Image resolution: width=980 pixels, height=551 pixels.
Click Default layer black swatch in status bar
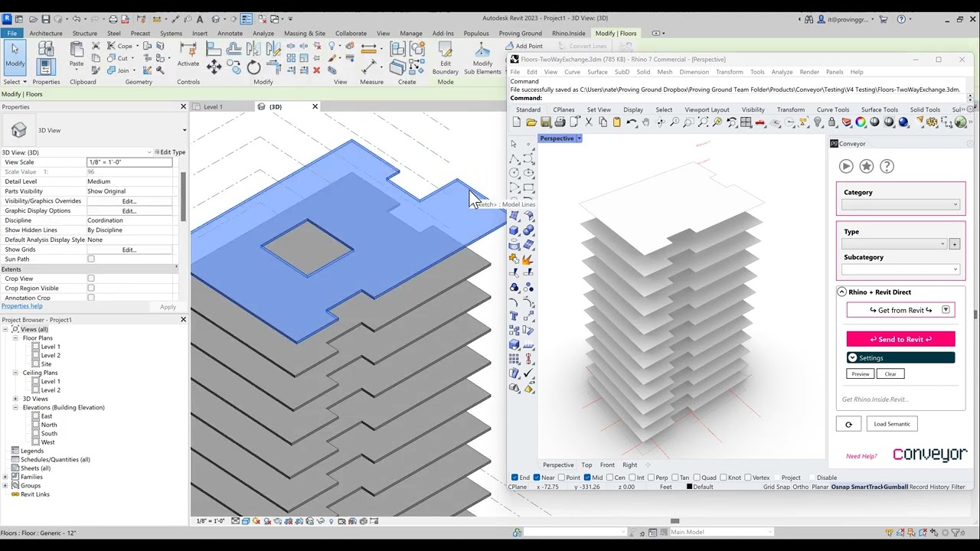(689, 487)
